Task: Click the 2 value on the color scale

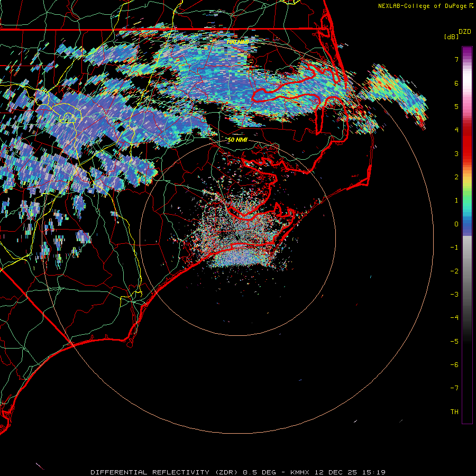Action: [456, 177]
